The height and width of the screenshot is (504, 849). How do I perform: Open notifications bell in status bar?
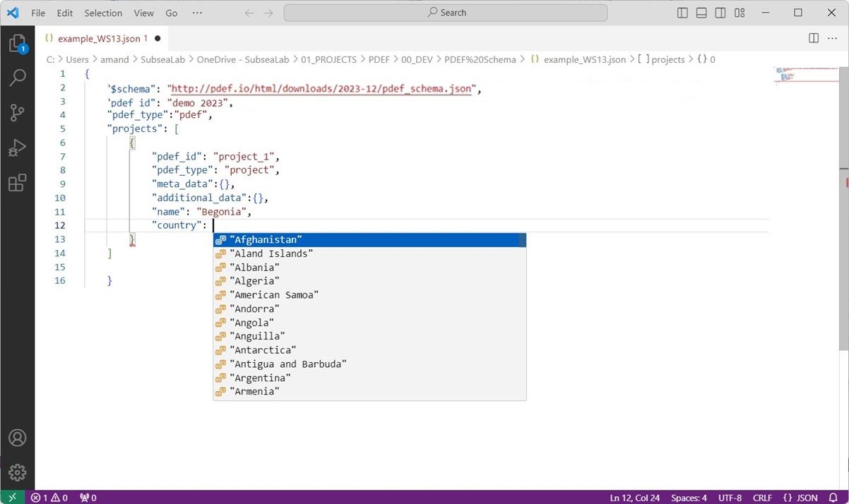[834, 498]
